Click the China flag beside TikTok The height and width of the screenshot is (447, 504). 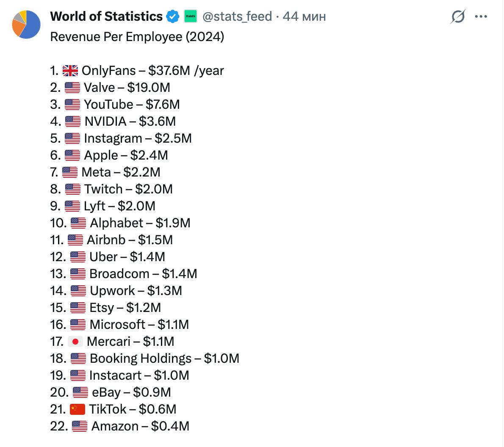pyautogui.click(x=78, y=409)
